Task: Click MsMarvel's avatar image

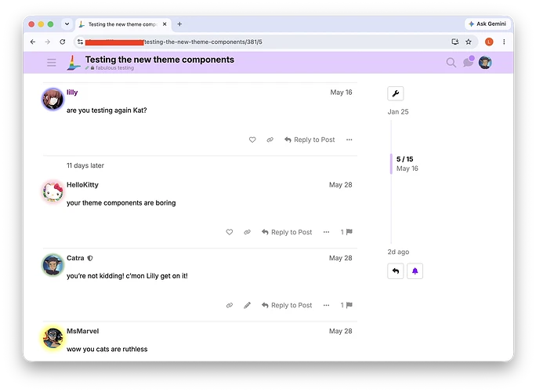Action: point(53,338)
